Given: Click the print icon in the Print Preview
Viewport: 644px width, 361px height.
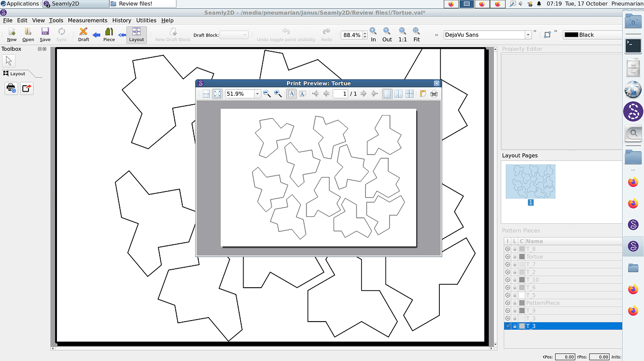Looking at the screenshot, I should pos(434,94).
